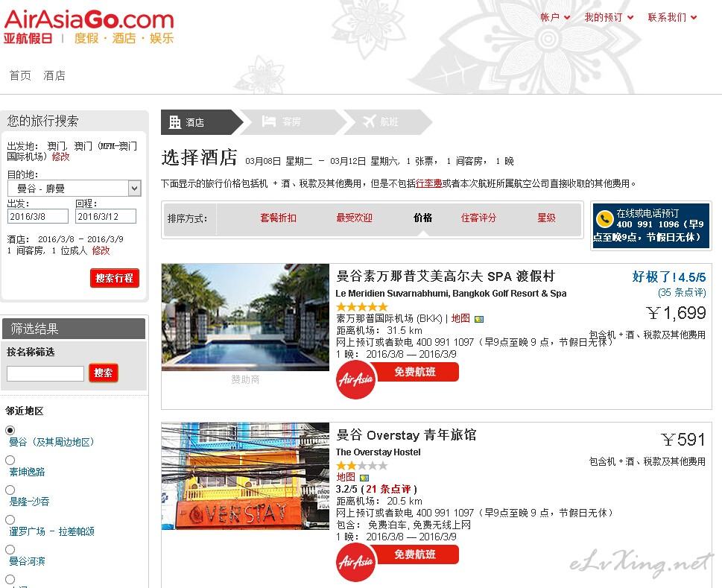The width and height of the screenshot is (722, 588).
Task: Click the bed icon on 客房 step
Action: (x=269, y=121)
